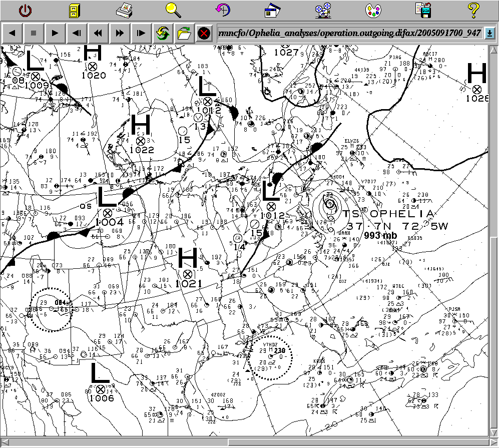Click the movie projector animation icon
Image resolution: width=499 pixels, height=448 pixels.
click(x=323, y=10)
